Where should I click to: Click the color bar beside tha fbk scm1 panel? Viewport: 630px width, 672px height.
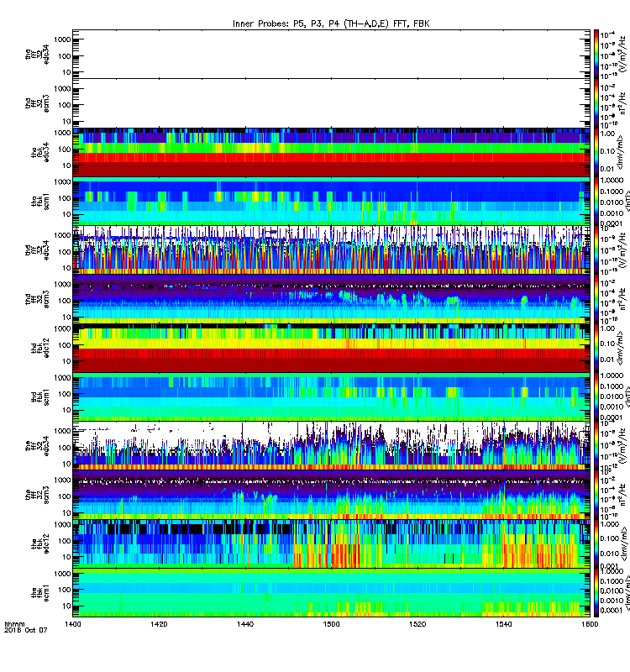coord(596,201)
